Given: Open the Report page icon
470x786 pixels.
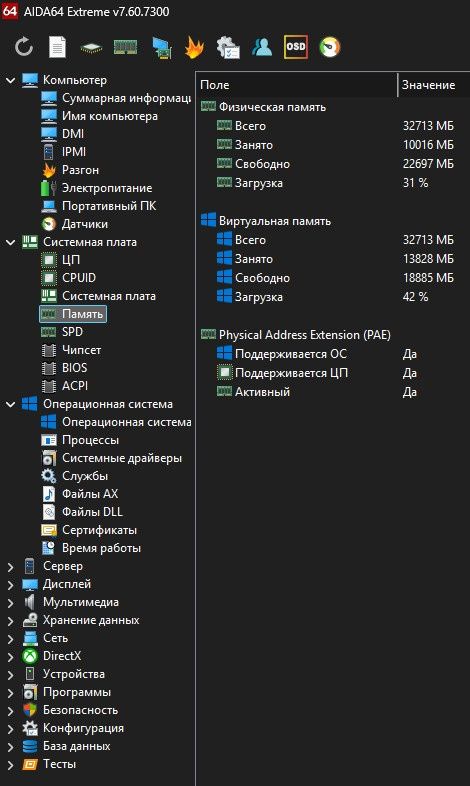Looking at the screenshot, I should [x=57, y=47].
